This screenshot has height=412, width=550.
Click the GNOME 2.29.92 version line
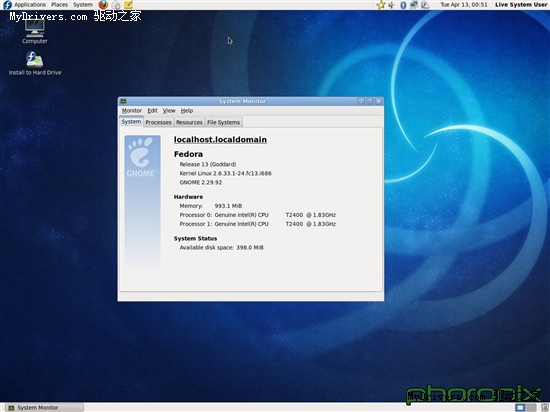point(201,182)
